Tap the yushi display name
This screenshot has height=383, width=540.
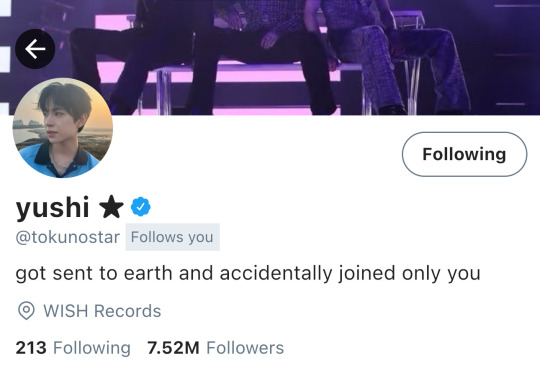pyautogui.click(x=52, y=207)
